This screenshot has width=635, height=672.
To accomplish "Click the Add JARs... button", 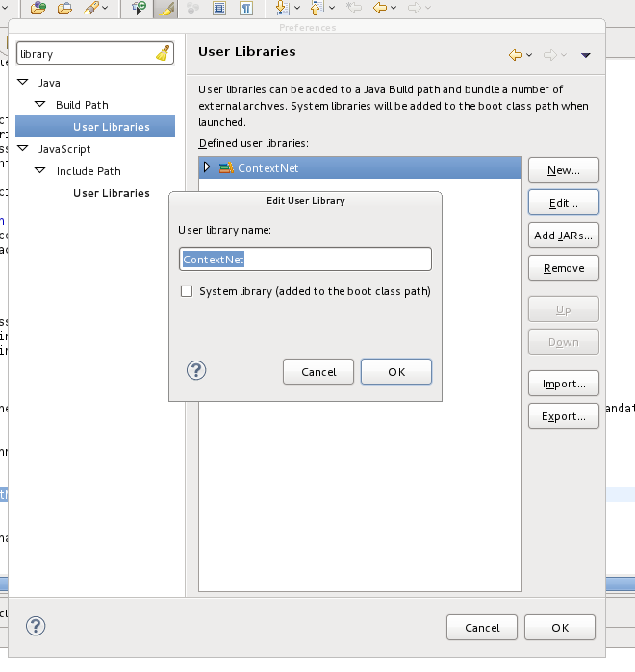I will click(563, 235).
